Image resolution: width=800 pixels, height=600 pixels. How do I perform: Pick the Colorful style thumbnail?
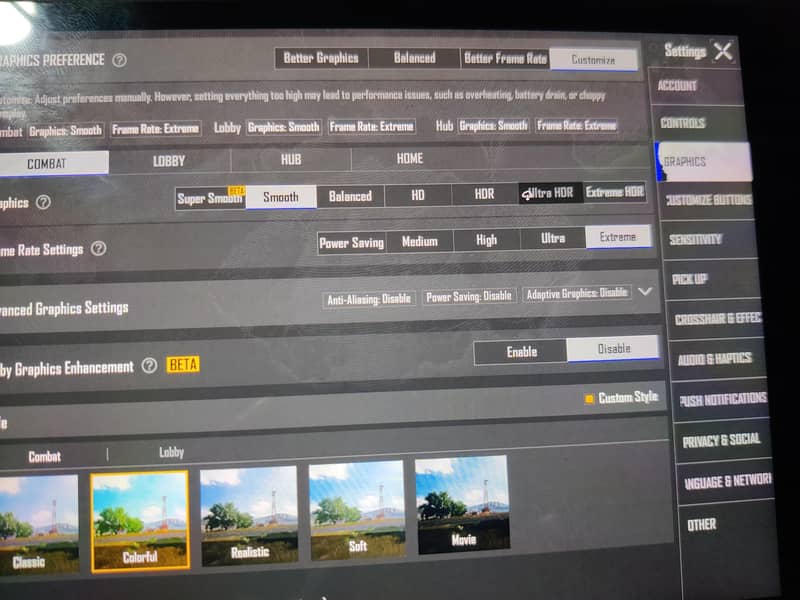(140, 520)
